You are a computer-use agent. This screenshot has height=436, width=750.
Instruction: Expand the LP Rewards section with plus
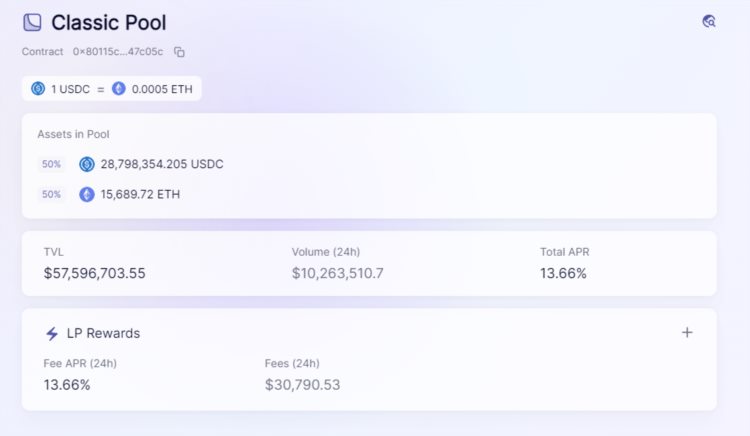tap(687, 333)
